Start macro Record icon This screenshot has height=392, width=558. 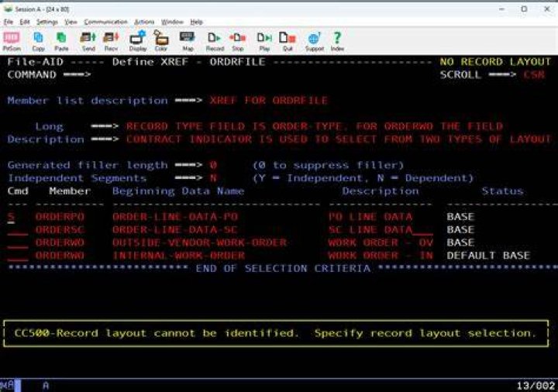pyautogui.click(x=215, y=41)
